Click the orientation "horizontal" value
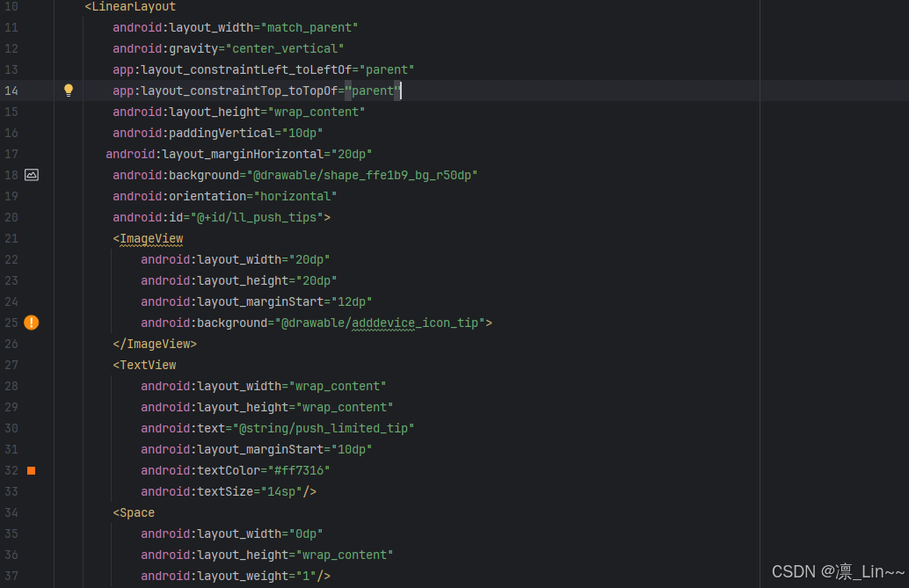Screen dimensions: 909x588 coord(295,197)
